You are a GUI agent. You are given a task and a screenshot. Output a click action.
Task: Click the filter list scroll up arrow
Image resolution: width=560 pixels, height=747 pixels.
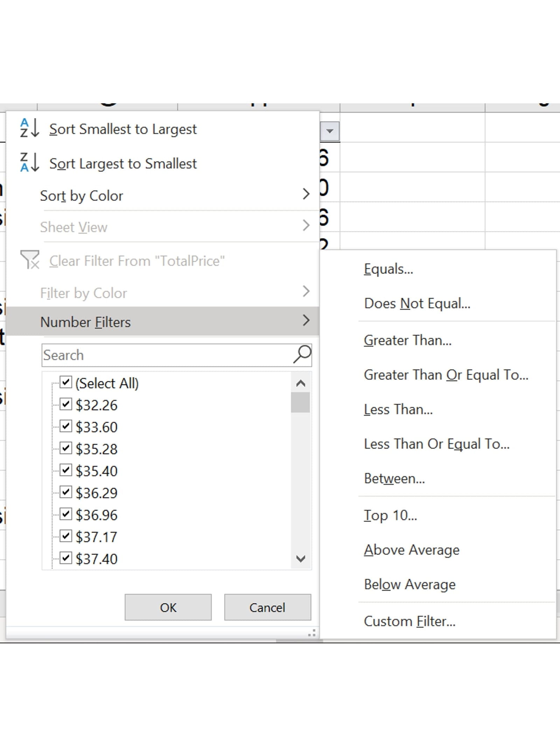(300, 383)
